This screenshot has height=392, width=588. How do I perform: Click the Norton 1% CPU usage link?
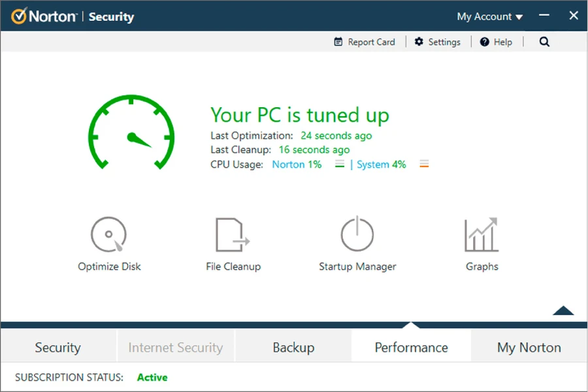pos(297,164)
